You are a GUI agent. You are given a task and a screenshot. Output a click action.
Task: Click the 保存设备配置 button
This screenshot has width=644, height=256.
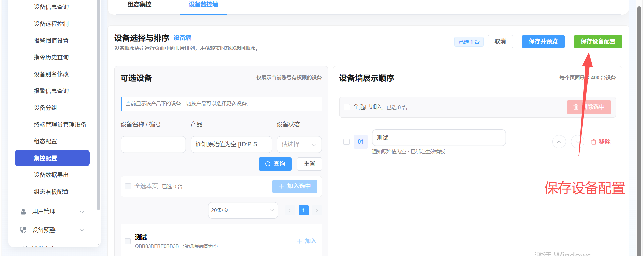598,42
